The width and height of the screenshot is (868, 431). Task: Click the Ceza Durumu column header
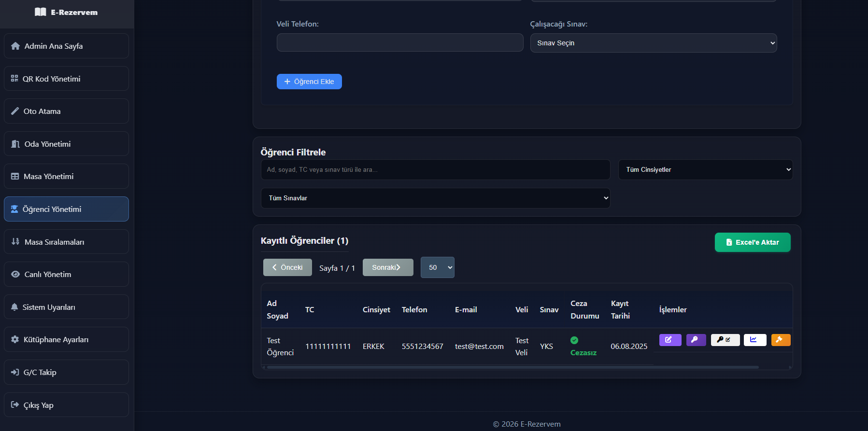(584, 309)
